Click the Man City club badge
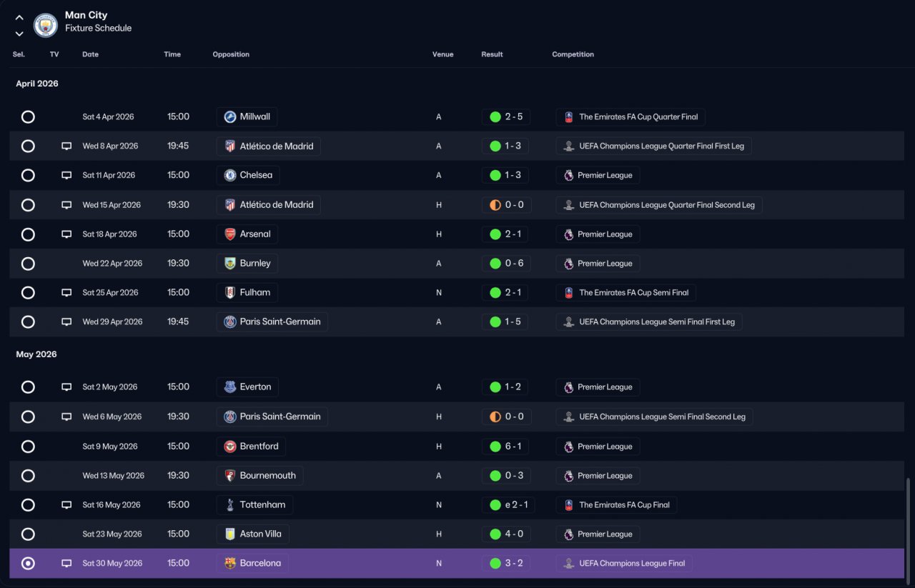Screen dimensions: 915x588 click(x=46, y=26)
